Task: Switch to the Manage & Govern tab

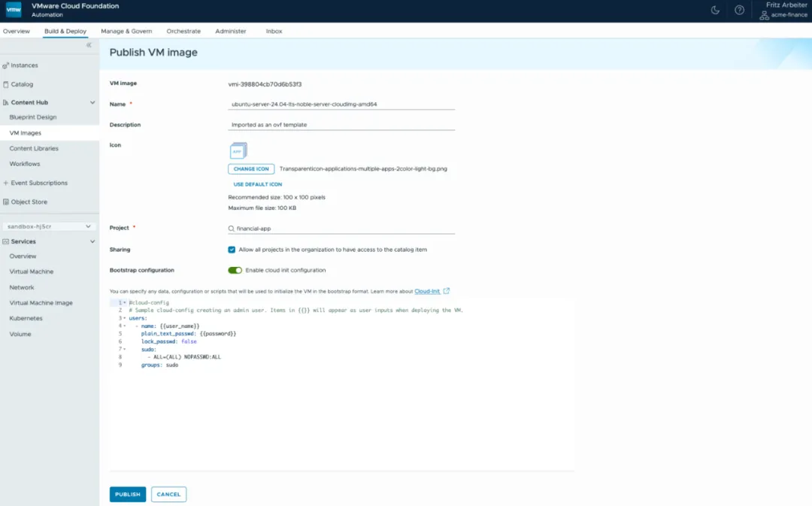Action: pyautogui.click(x=126, y=31)
